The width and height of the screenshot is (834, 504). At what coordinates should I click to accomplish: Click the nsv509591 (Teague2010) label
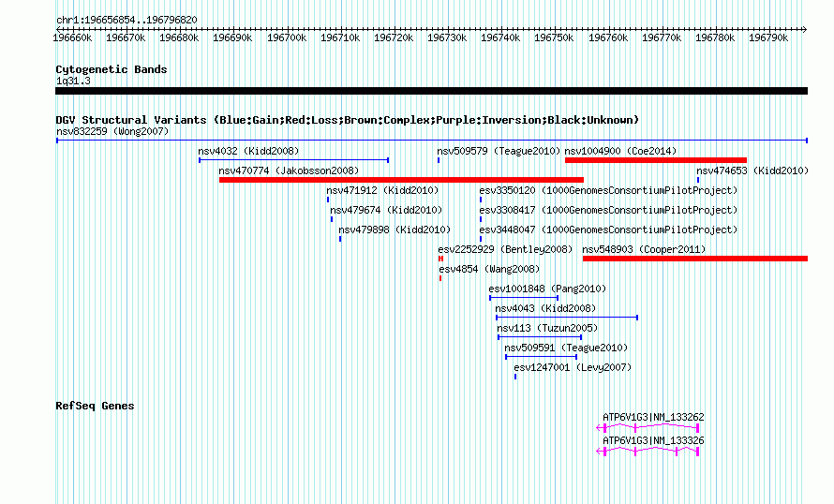click(x=566, y=348)
